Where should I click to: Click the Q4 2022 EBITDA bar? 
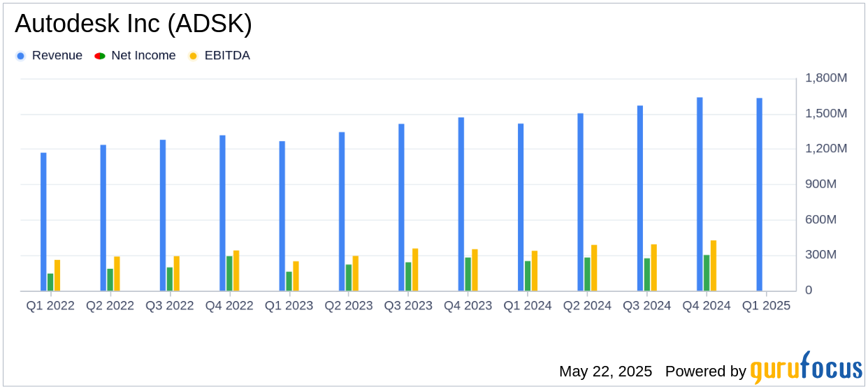pos(236,271)
